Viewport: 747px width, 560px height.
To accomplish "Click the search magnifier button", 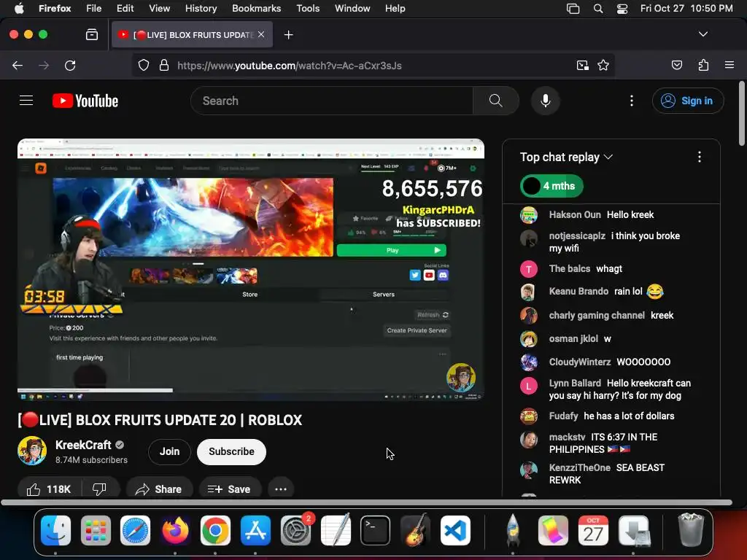I will point(495,101).
